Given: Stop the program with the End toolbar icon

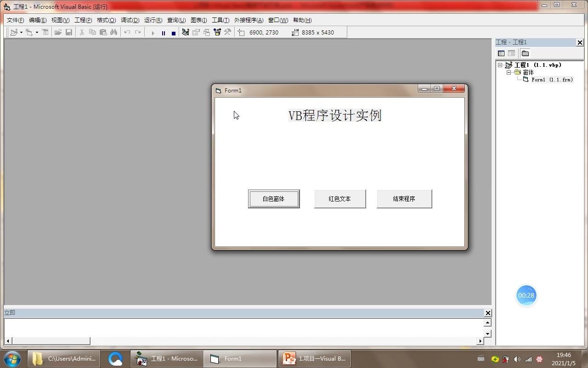Looking at the screenshot, I should 174,32.
